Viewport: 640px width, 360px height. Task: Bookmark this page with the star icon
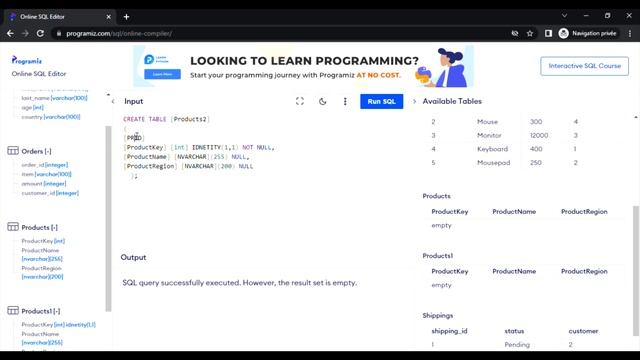(530, 33)
